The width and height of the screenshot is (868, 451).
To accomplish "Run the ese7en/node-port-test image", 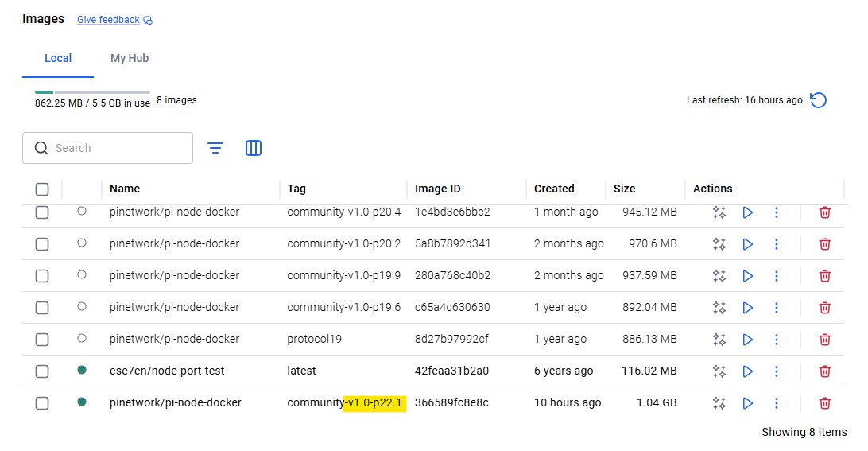I will 747,371.
